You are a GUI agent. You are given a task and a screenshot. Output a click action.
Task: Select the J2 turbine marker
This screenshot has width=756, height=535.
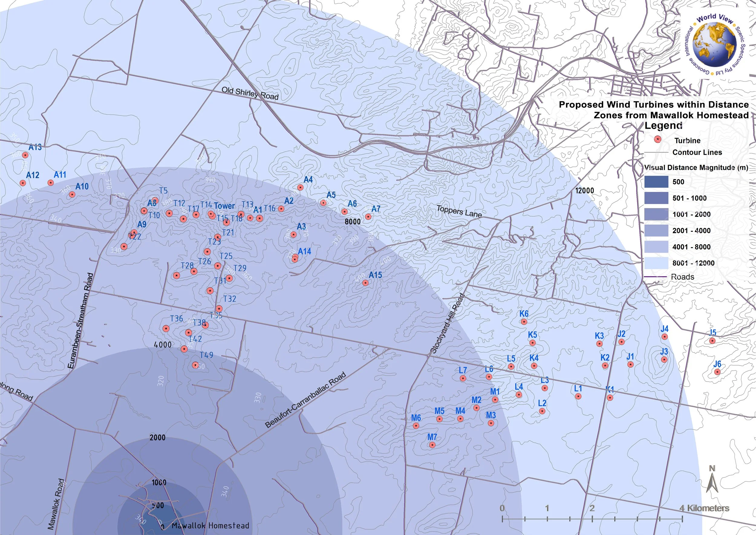click(x=621, y=342)
